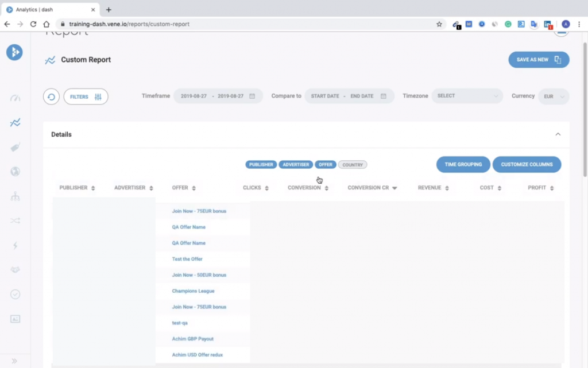Open the shuffle arrows sidebar icon
The height and width of the screenshot is (368, 588).
point(15,220)
